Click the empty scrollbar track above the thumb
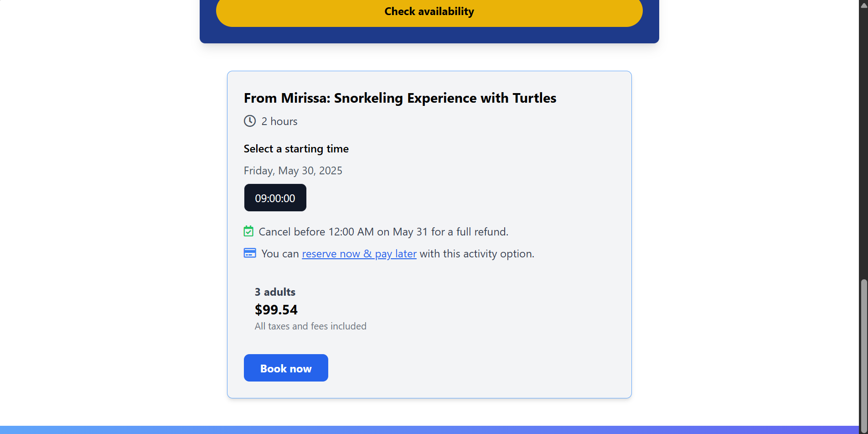The height and width of the screenshot is (434, 868). pyautogui.click(x=863, y=144)
